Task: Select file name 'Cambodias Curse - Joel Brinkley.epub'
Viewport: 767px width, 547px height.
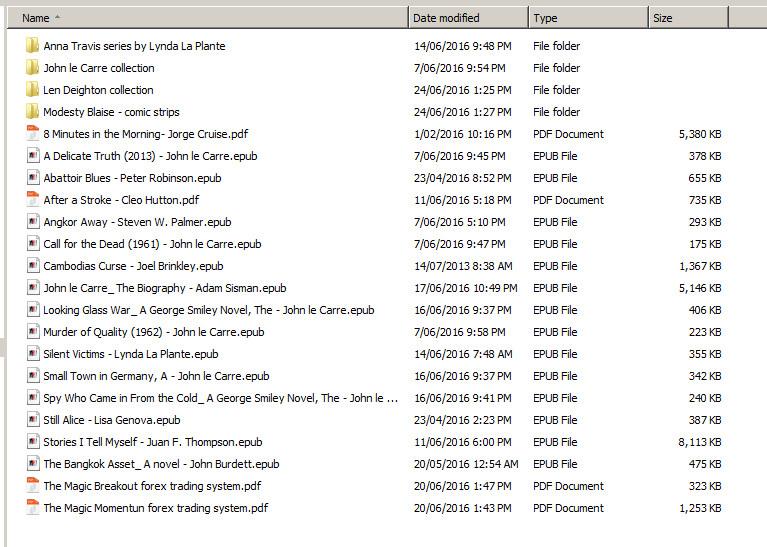Action: tap(133, 266)
